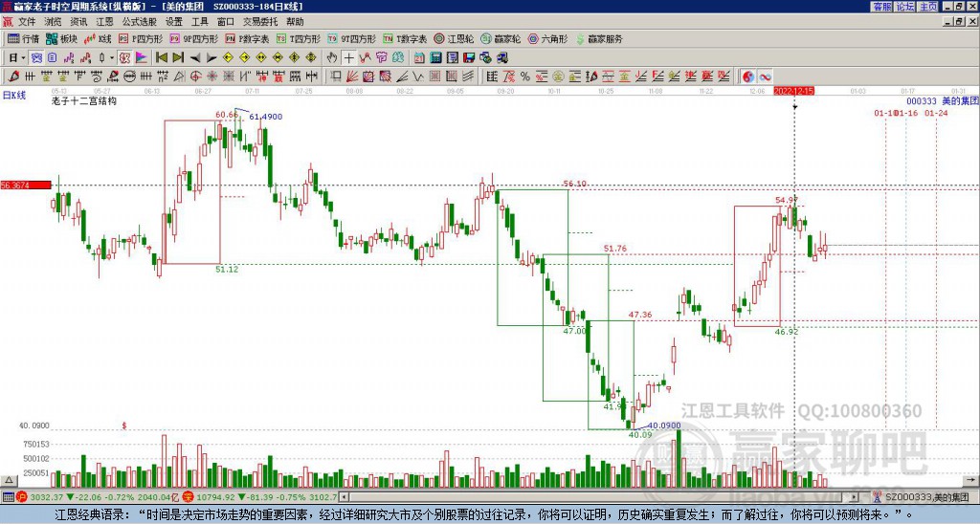Click the zigzag wave line icon
Screen dimensions: 980x524
[x=419, y=76]
